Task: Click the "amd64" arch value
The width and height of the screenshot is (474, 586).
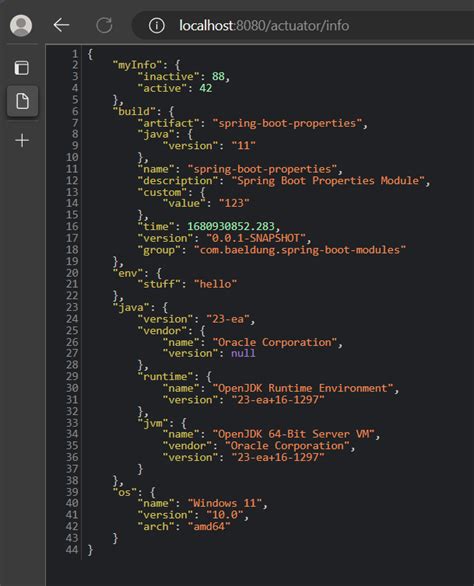Action: click(209, 527)
